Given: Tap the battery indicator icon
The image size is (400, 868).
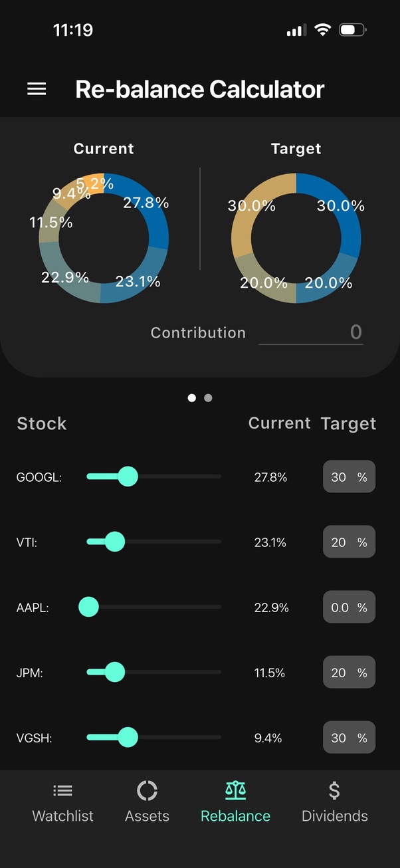Looking at the screenshot, I should click(x=350, y=29).
